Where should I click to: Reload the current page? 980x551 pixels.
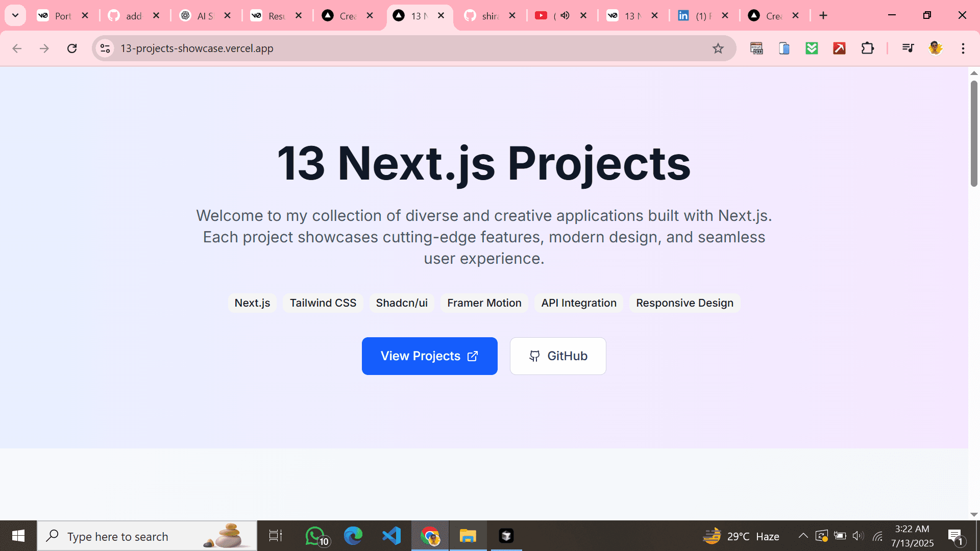(x=72, y=48)
